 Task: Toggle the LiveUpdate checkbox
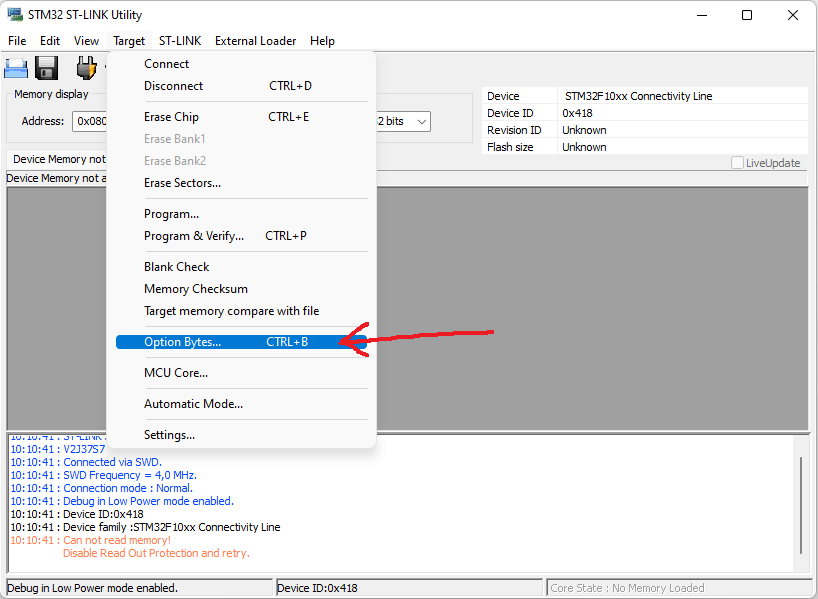pos(737,163)
